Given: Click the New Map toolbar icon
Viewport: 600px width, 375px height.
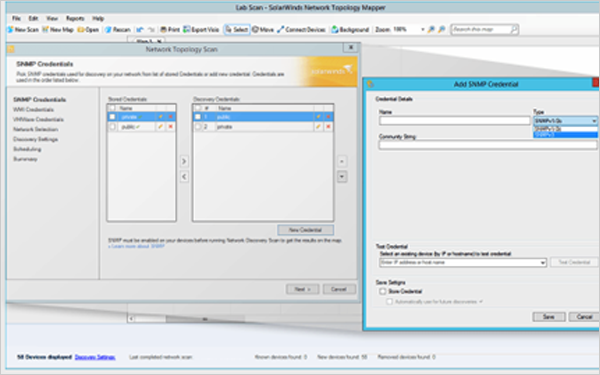Looking at the screenshot, I should pos(57,29).
